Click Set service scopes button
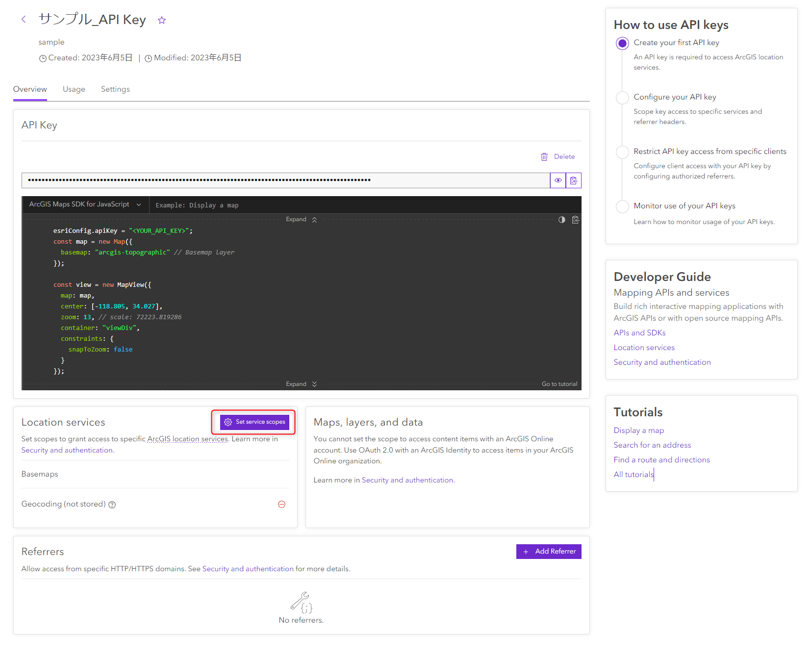This screenshot has height=658, width=812. coord(254,422)
